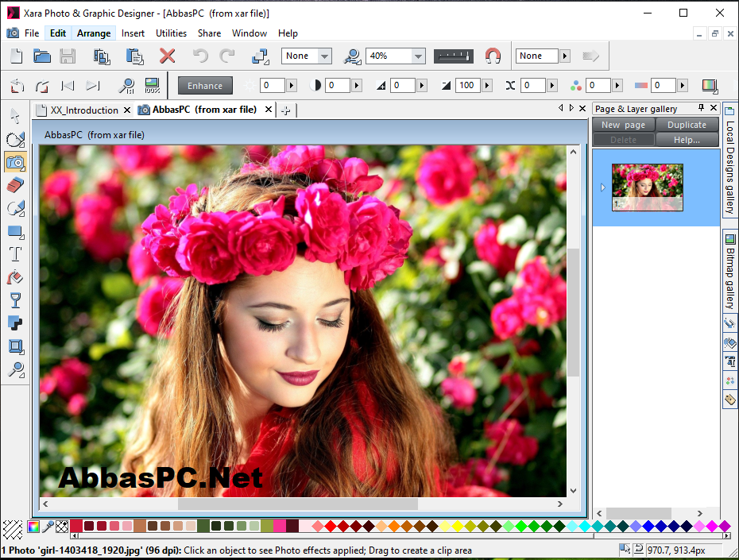
Task: Open saturation value slider arrow
Action: (617, 85)
